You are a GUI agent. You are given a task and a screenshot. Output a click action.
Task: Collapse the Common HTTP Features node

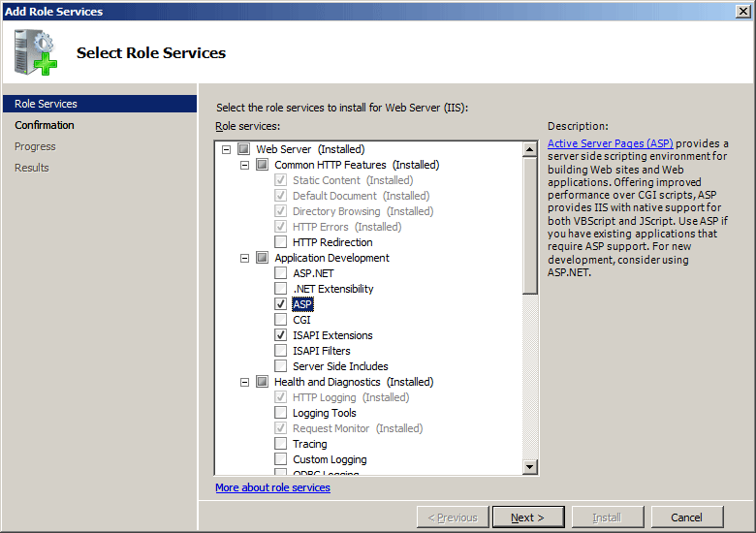coord(244,165)
